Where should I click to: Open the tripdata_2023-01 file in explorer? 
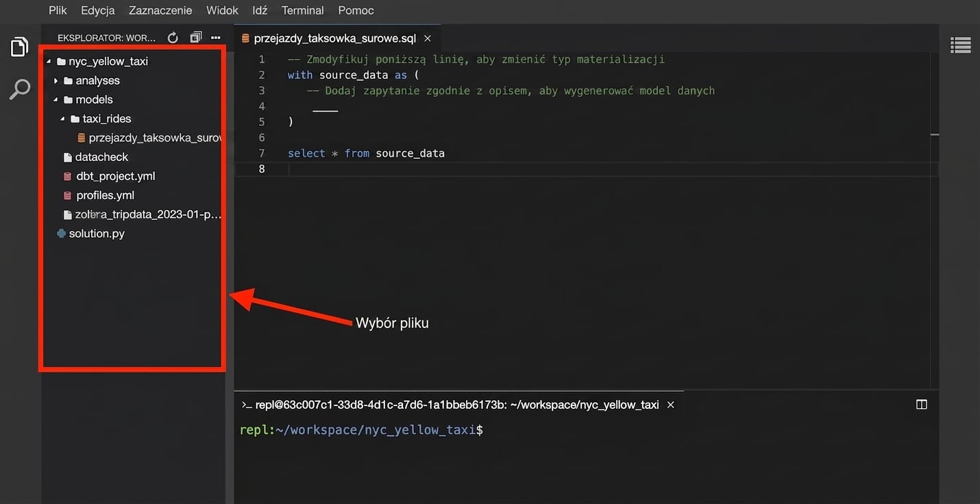coord(148,214)
